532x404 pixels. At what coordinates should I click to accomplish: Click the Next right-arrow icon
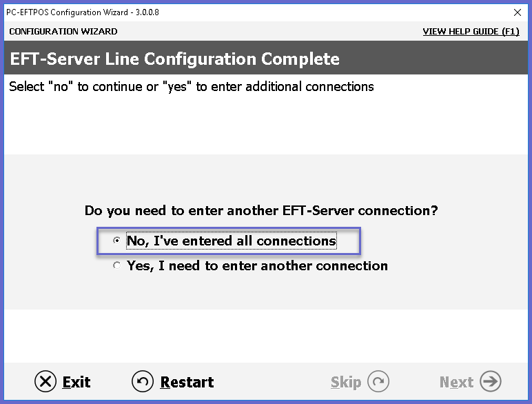pyautogui.click(x=491, y=381)
